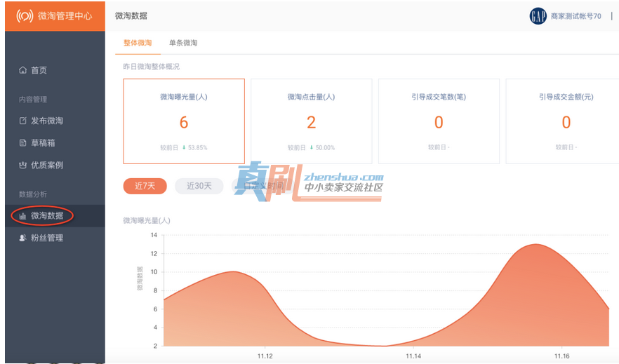Click the 发布微淘 edit icon
The height and width of the screenshot is (364, 619).
pos(23,121)
